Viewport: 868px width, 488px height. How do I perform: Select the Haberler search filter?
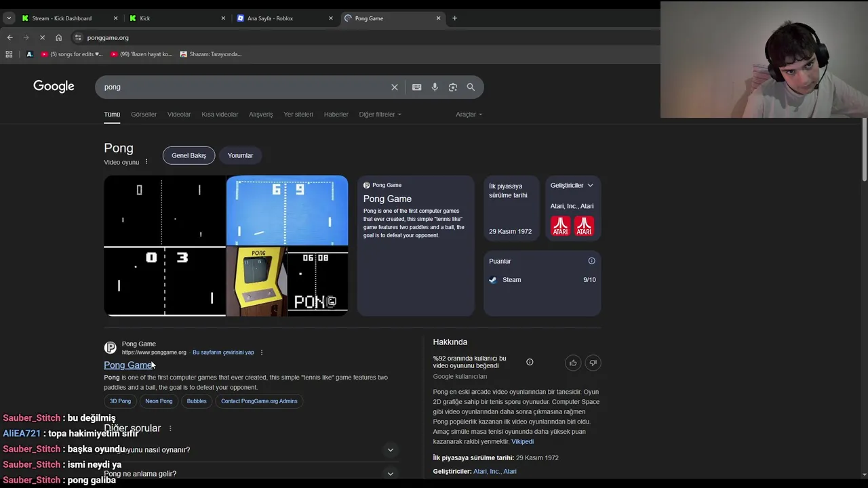336,115
